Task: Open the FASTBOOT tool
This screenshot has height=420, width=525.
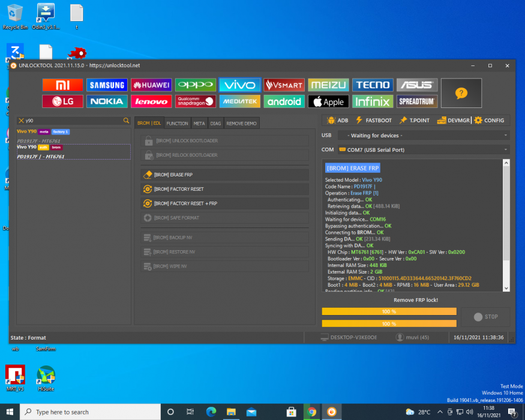Action: (374, 120)
